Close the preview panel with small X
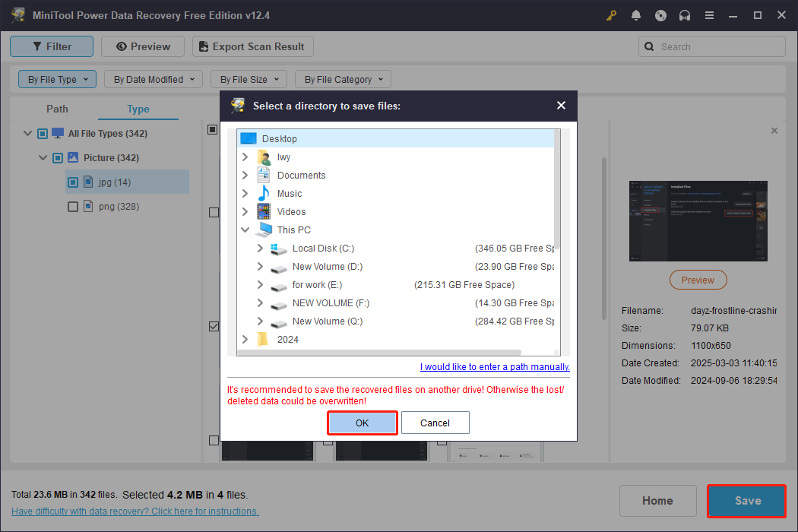Image resolution: width=798 pixels, height=532 pixels. [x=774, y=131]
